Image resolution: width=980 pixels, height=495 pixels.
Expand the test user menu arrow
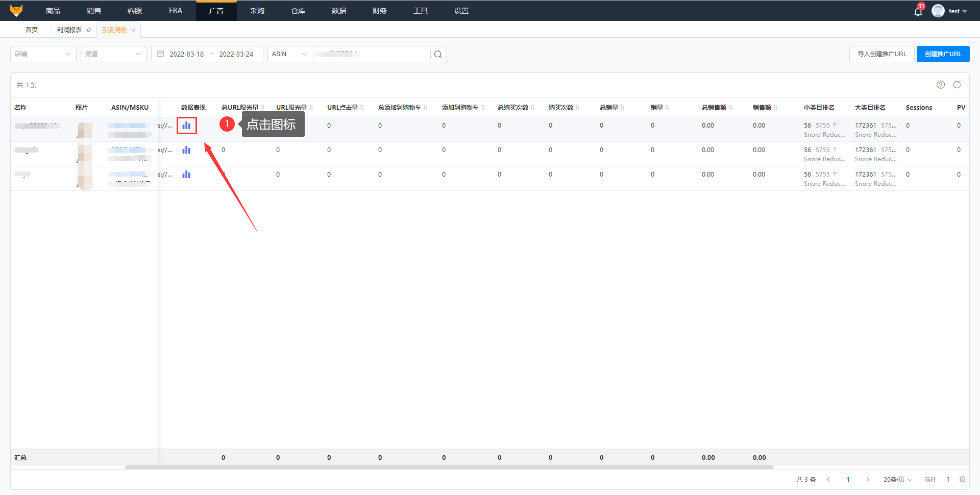tap(965, 11)
